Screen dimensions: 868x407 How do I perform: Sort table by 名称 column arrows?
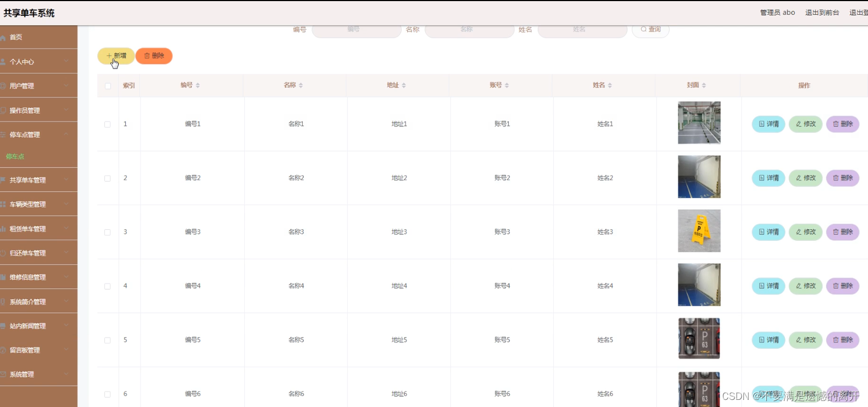pyautogui.click(x=301, y=85)
